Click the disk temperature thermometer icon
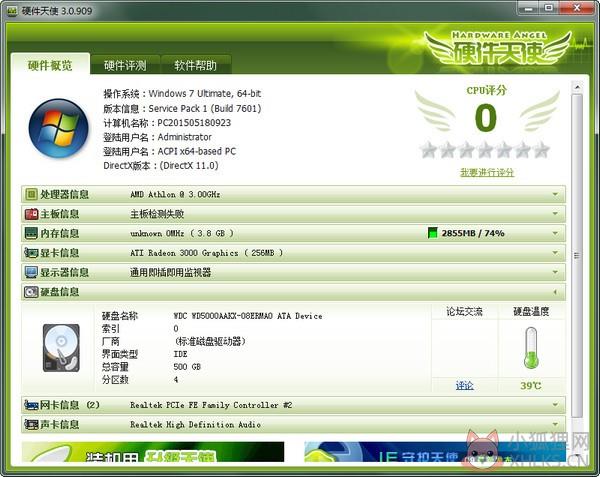This screenshot has width=600, height=477. tap(531, 348)
